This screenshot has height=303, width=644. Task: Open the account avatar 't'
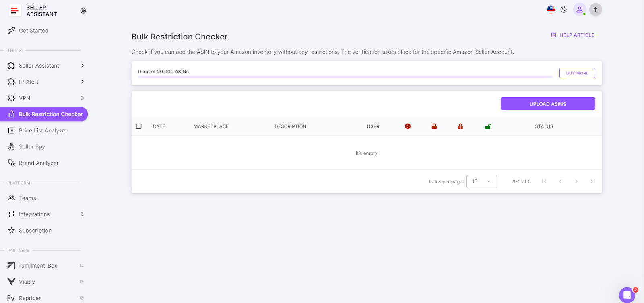pos(596,10)
